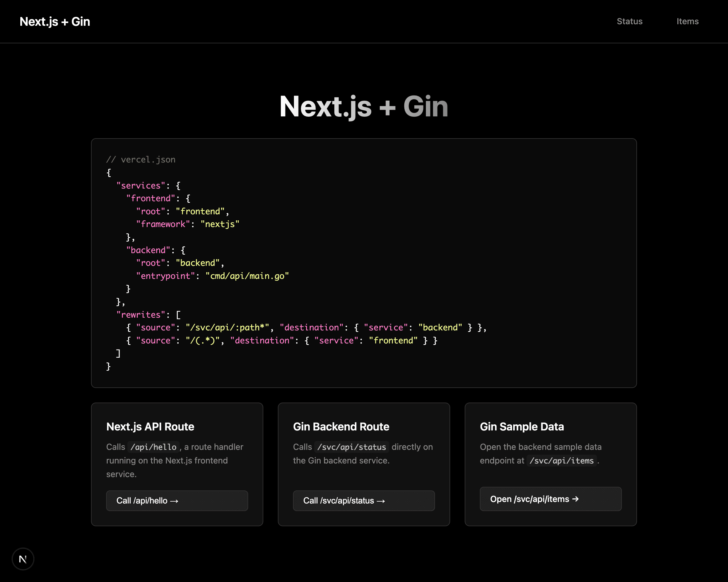Viewport: 728px width, 582px height.
Task: Click the inline /api/hello code snippet
Action: [x=153, y=447]
